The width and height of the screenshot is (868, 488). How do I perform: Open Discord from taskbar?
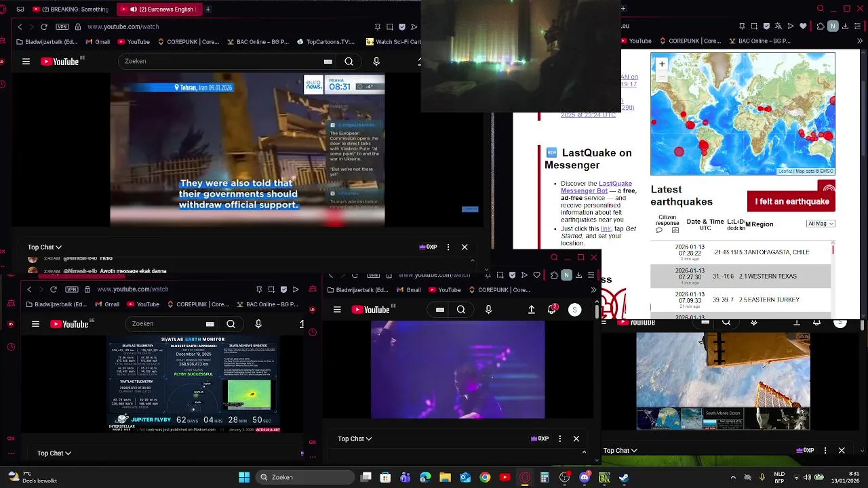(585, 477)
